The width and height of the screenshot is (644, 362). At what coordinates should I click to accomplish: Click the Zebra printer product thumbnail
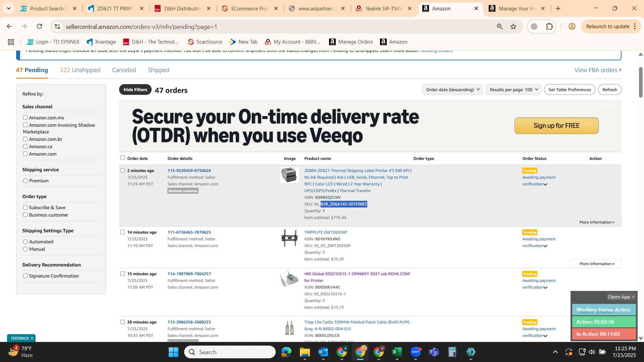click(x=289, y=175)
